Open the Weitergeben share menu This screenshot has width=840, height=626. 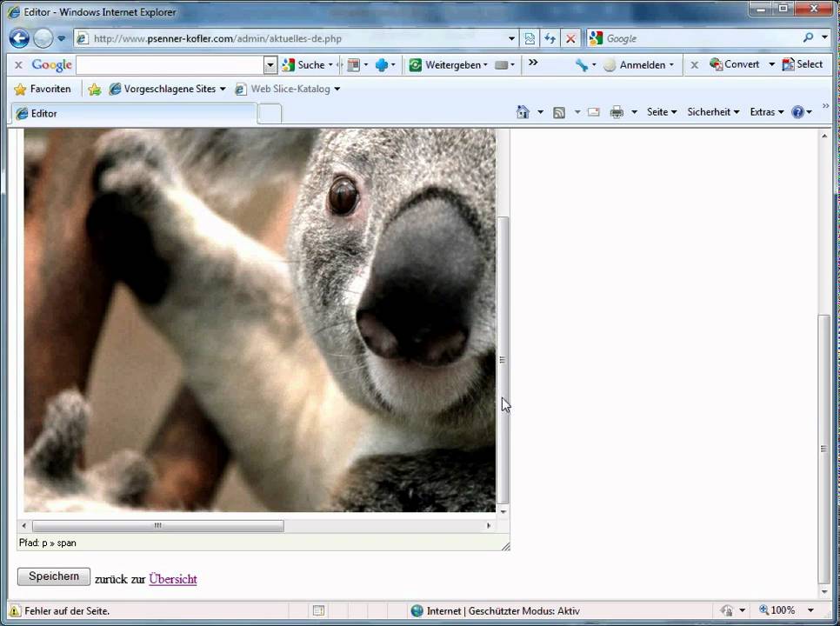(x=448, y=65)
